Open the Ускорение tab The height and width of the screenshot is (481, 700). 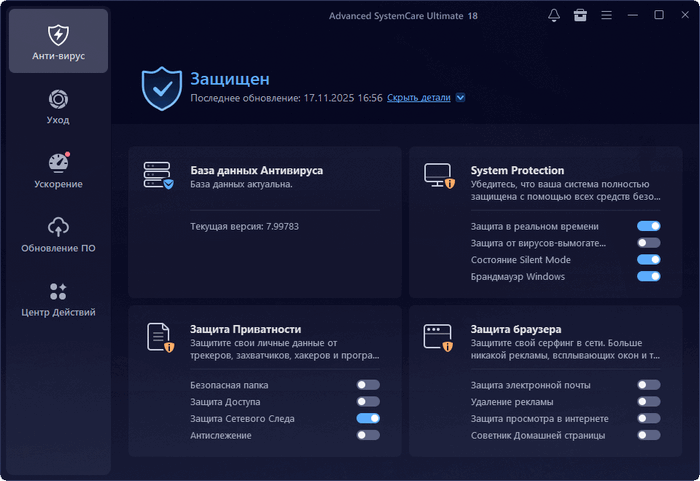tap(58, 171)
